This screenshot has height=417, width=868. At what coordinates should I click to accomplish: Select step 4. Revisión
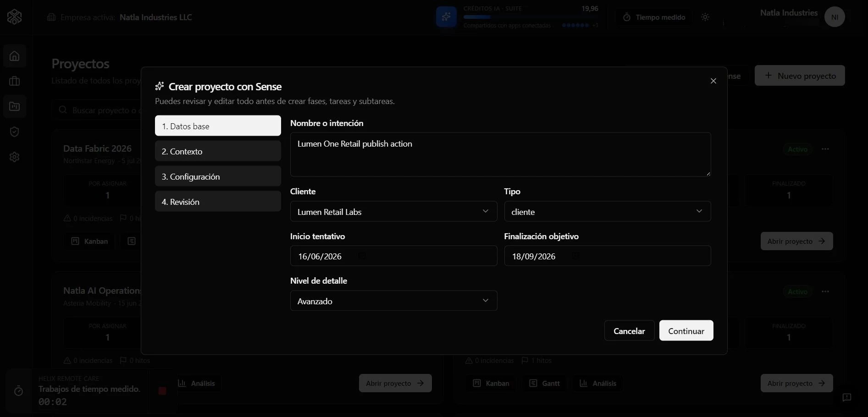click(218, 202)
